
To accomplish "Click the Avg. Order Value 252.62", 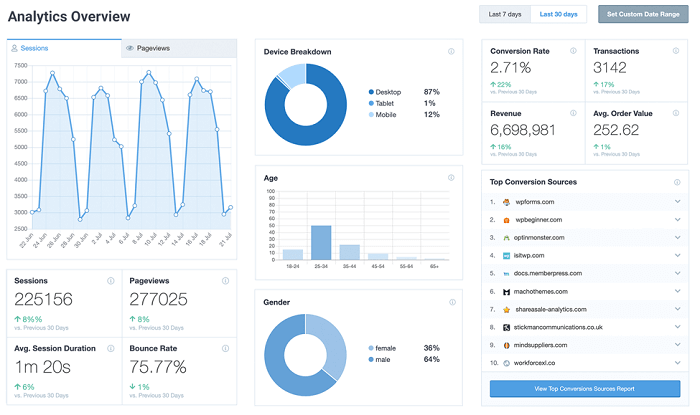I will pos(616,130).
